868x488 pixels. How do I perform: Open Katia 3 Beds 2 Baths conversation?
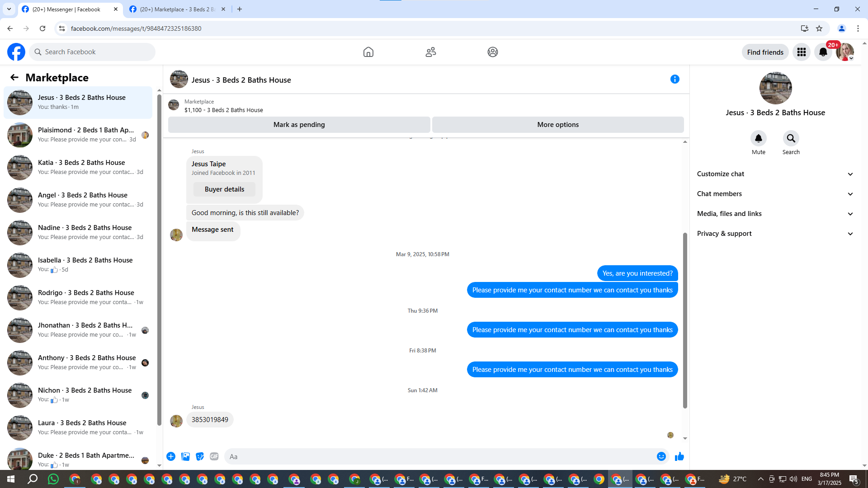[78, 168]
